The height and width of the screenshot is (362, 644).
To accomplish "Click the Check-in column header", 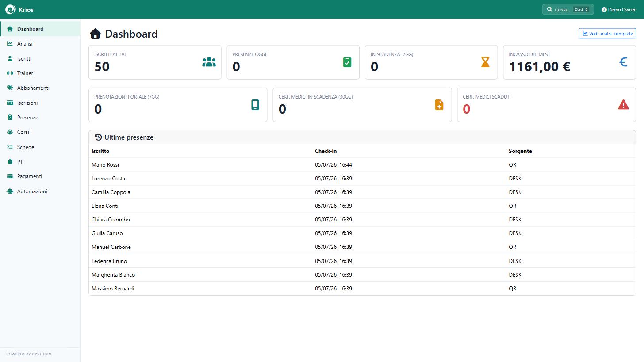I will click(326, 151).
